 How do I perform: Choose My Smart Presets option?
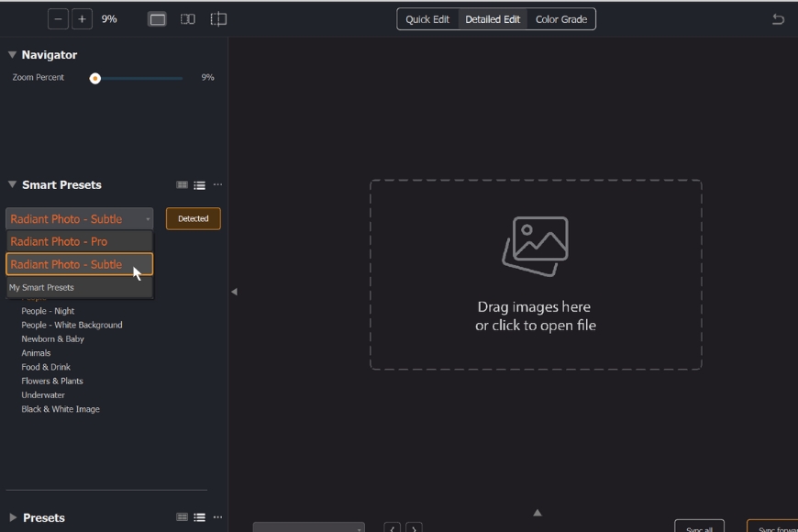click(x=80, y=287)
